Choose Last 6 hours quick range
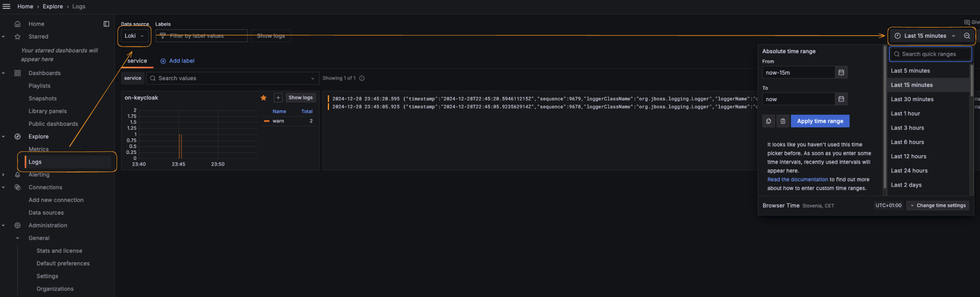This screenshot has height=297, width=980. coord(929,142)
